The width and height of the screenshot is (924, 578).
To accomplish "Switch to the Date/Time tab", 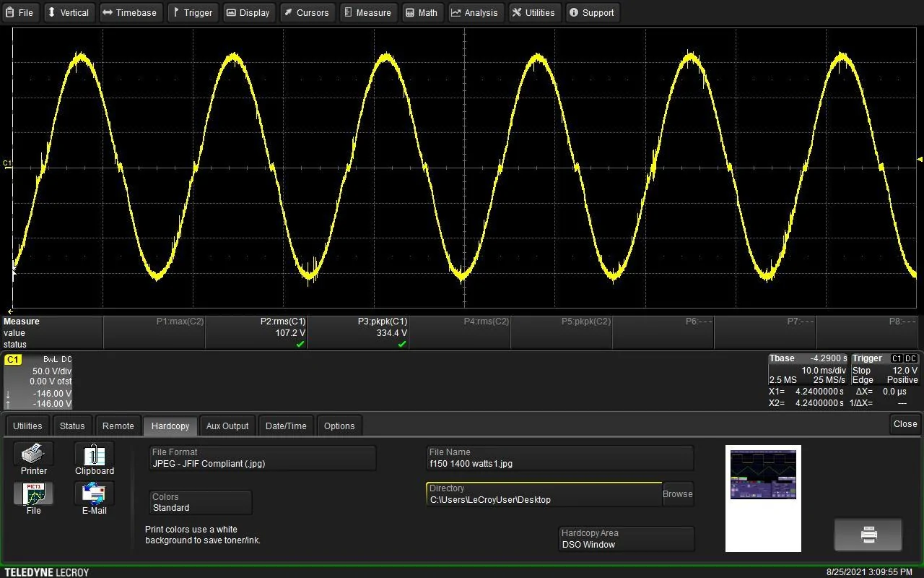I will [x=286, y=426].
